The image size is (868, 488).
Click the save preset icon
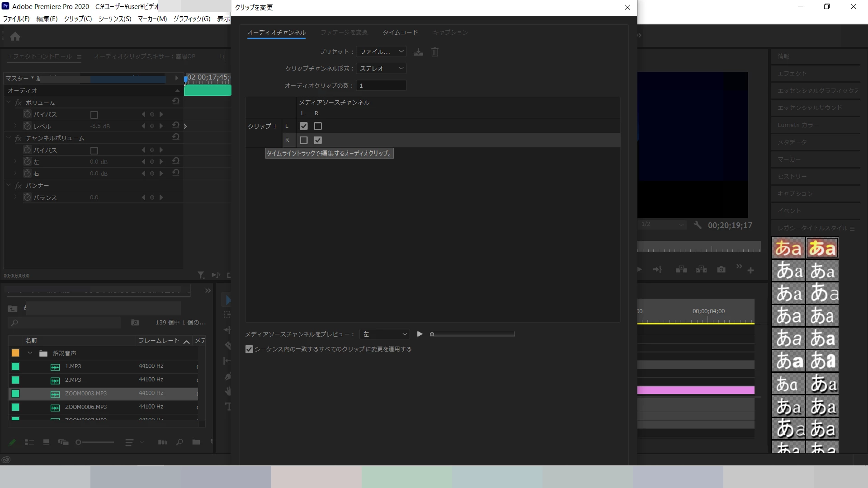click(418, 52)
